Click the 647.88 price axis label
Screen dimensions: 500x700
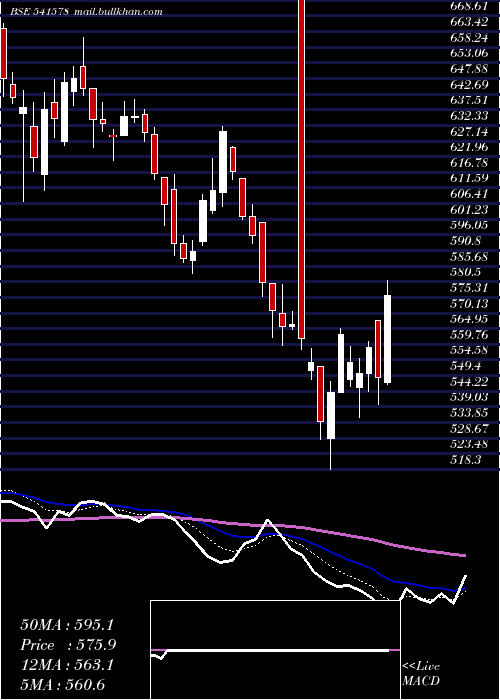[470, 69]
